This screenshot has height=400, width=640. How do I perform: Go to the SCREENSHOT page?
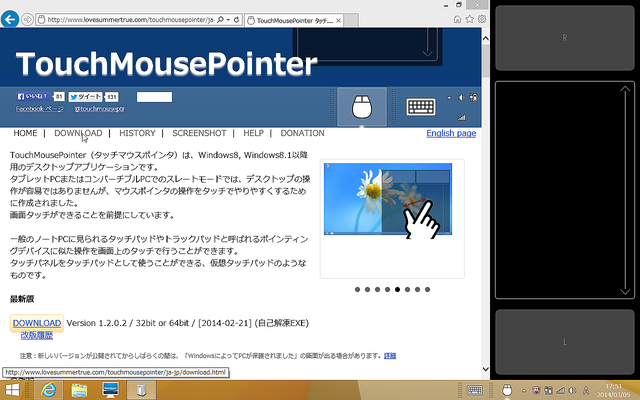click(x=199, y=133)
